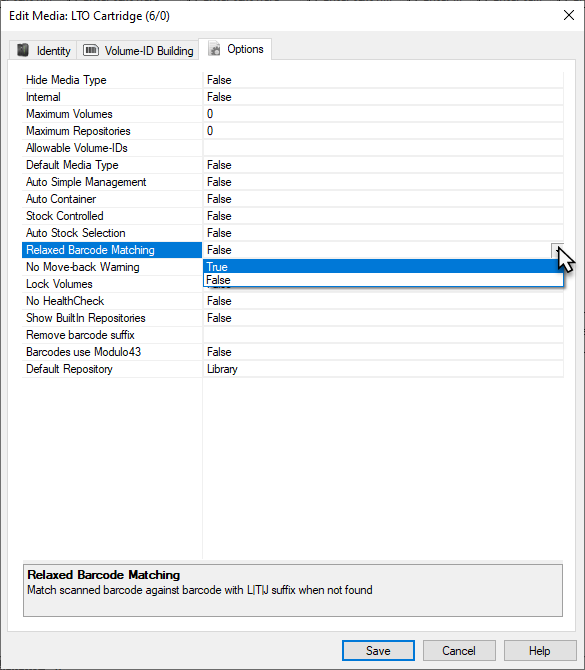585x670 pixels.
Task: Open Help for this dialog
Action: [x=540, y=650]
